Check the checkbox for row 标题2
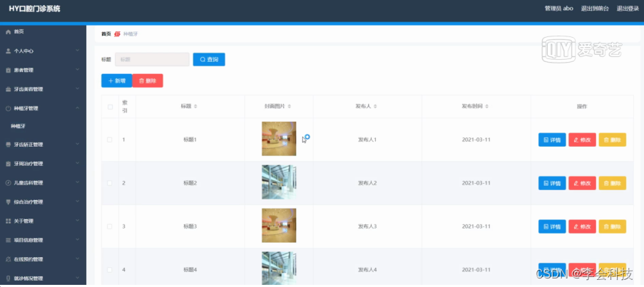Screen dimensions: 644x287 pos(110,183)
